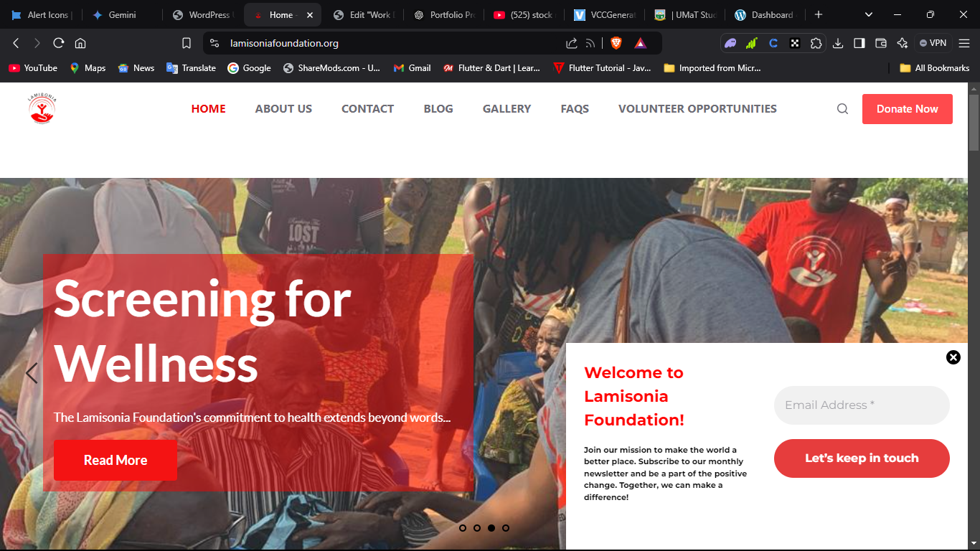Close the newsletter popup with X icon
Screen dimensions: 980x551
coord(953,357)
